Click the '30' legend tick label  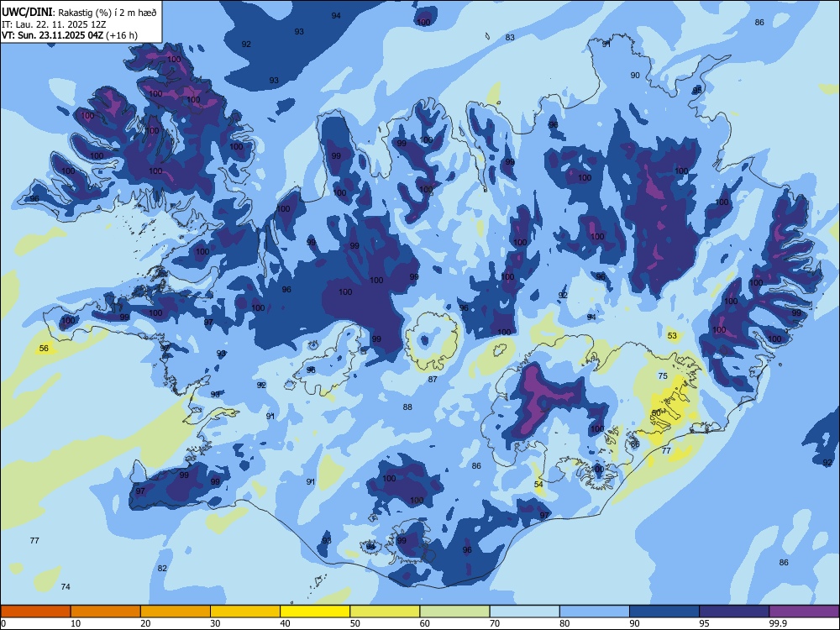[215, 623]
